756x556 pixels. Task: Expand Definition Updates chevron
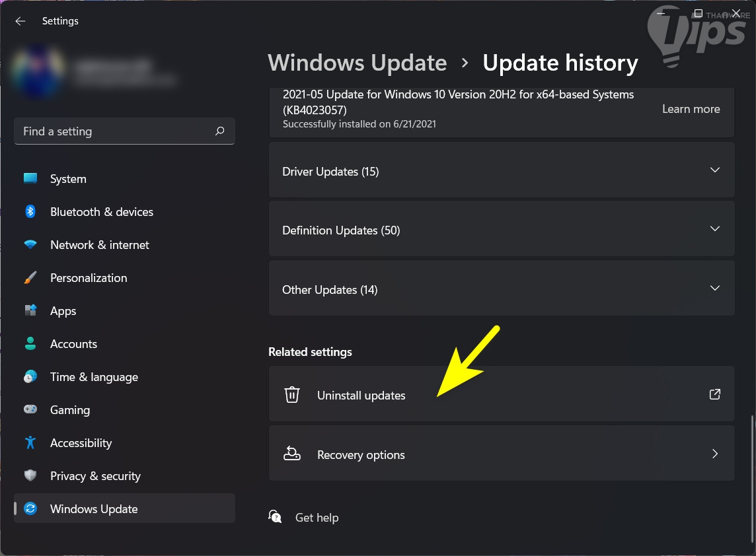(714, 229)
